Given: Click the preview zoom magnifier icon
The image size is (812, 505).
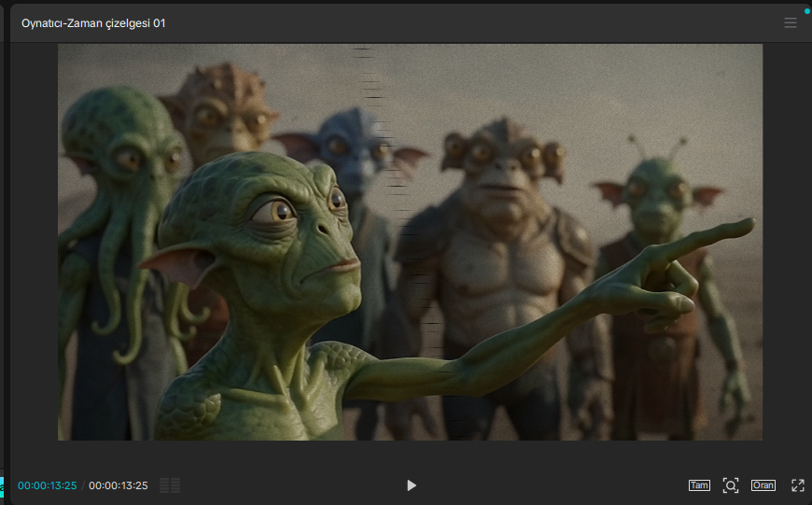Looking at the screenshot, I should coord(731,485).
